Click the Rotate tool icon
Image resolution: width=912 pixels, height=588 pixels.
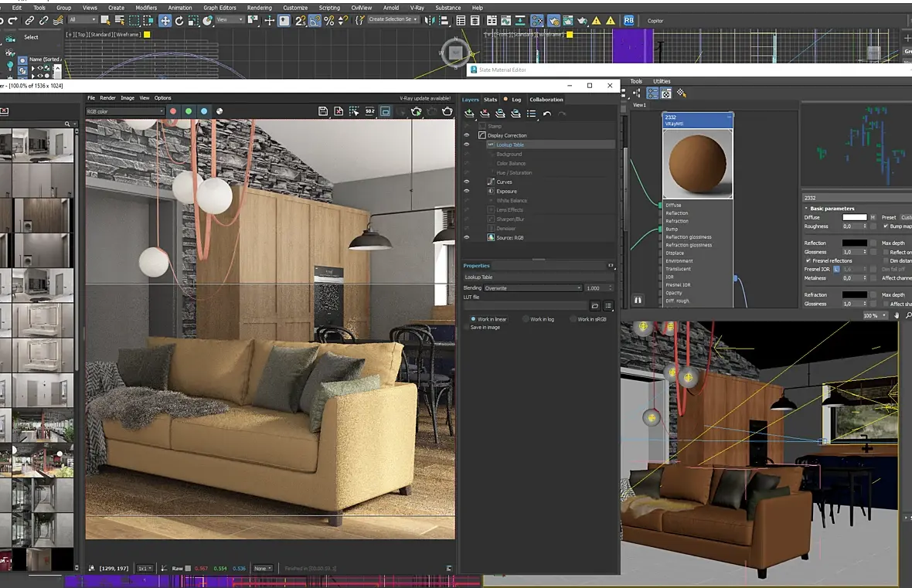click(179, 21)
